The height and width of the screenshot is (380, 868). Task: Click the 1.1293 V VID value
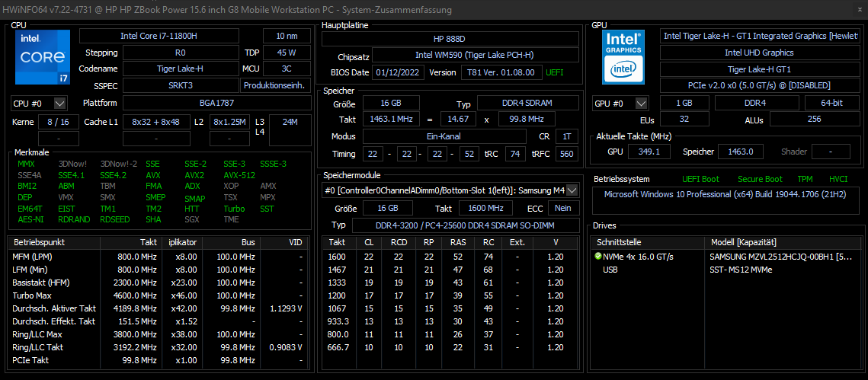[x=286, y=308]
